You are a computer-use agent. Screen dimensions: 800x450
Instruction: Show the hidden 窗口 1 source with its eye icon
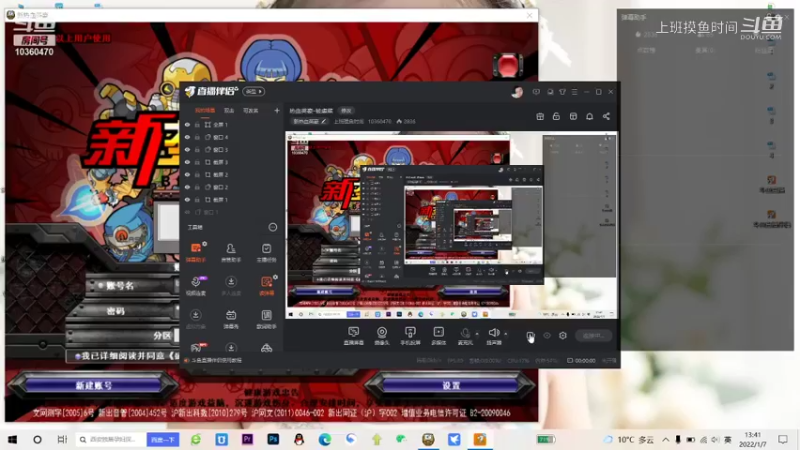coord(187,212)
